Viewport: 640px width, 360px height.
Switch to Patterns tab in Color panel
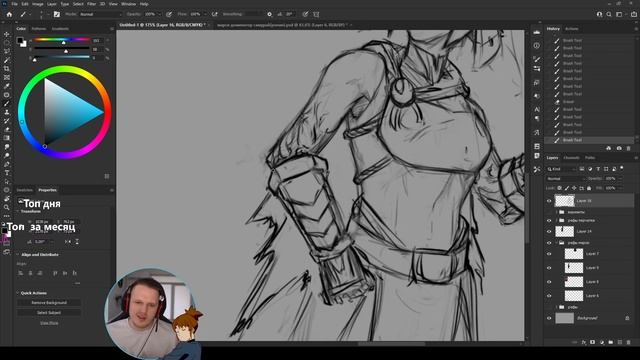pos(39,29)
